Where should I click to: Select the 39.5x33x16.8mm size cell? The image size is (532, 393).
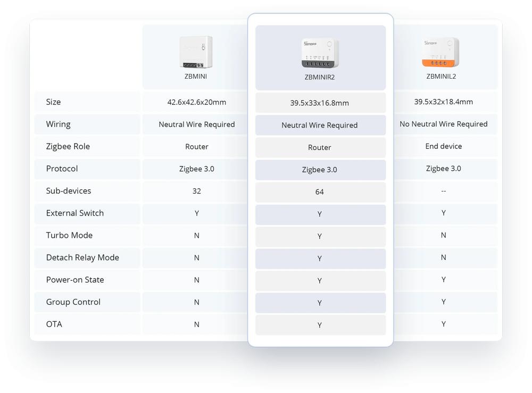point(320,103)
